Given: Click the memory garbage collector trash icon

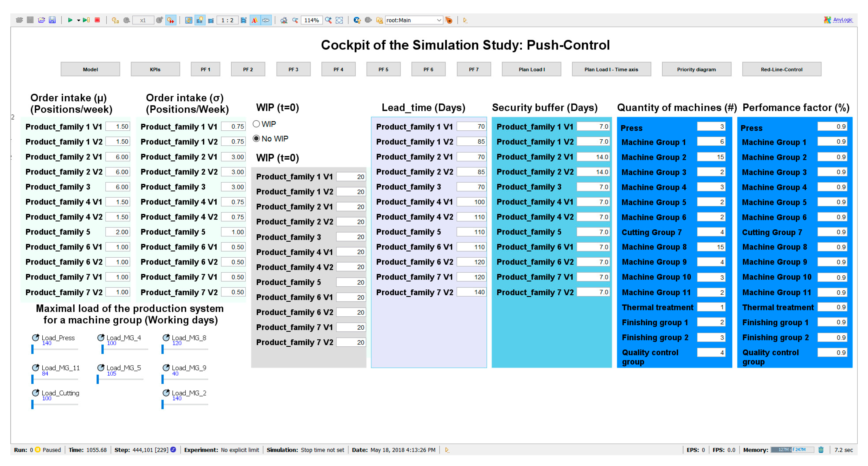Looking at the screenshot, I should pyautogui.click(x=821, y=450).
